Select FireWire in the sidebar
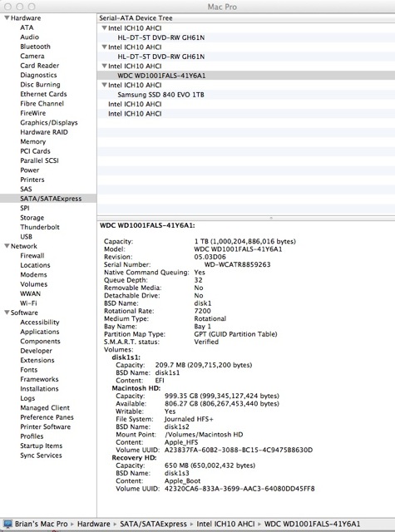 [33, 113]
